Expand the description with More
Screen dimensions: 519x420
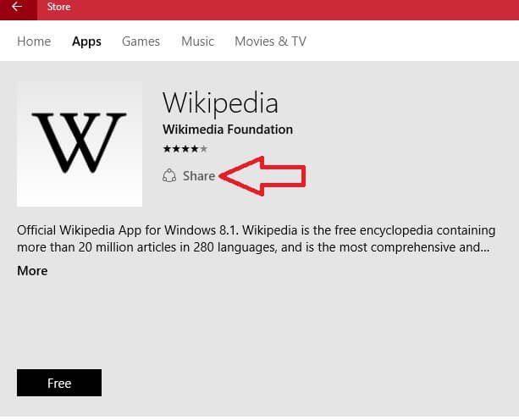click(x=32, y=271)
